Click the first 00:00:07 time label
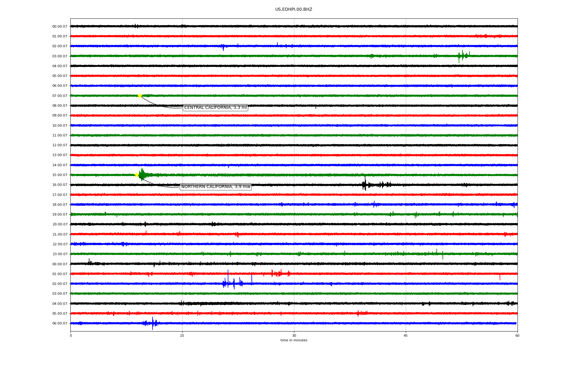Screen dimensions: 588x368 60,27
